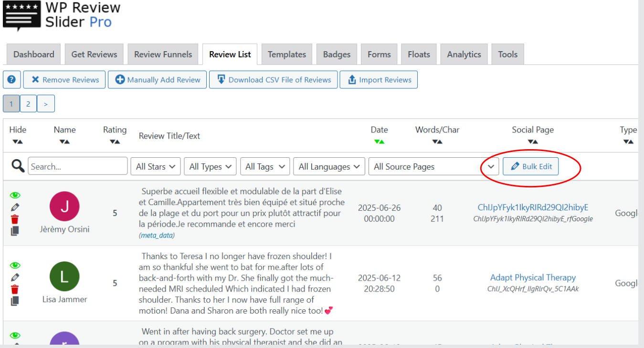Sort by Type column arrows

point(629,141)
